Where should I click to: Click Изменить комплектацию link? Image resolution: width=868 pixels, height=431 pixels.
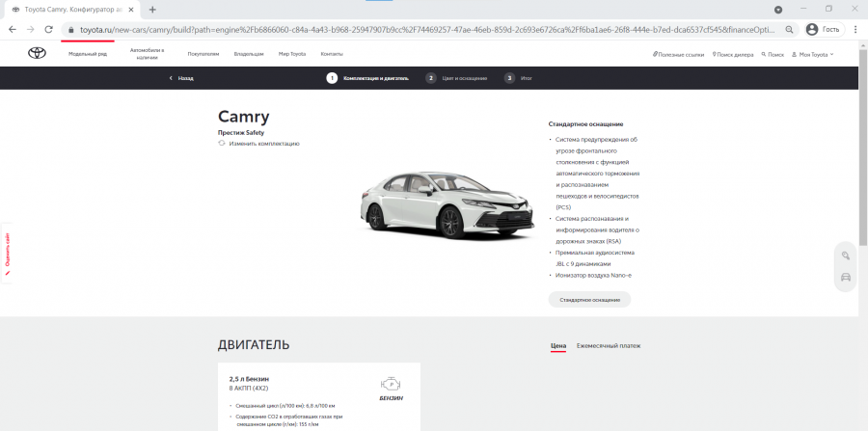click(x=259, y=144)
